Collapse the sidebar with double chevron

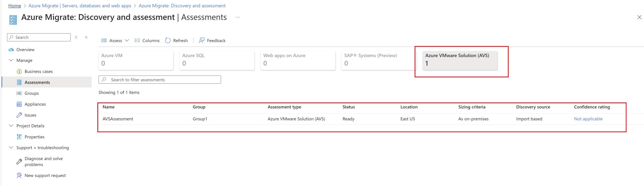pos(86,37)
